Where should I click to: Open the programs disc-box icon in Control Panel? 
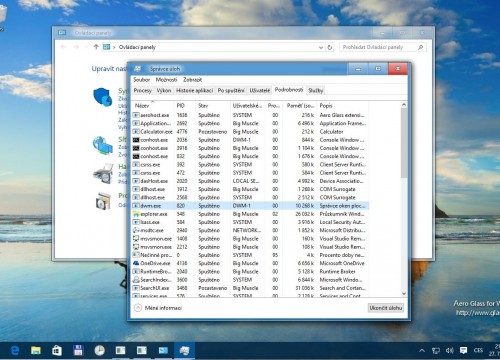(x=103, y=201)
